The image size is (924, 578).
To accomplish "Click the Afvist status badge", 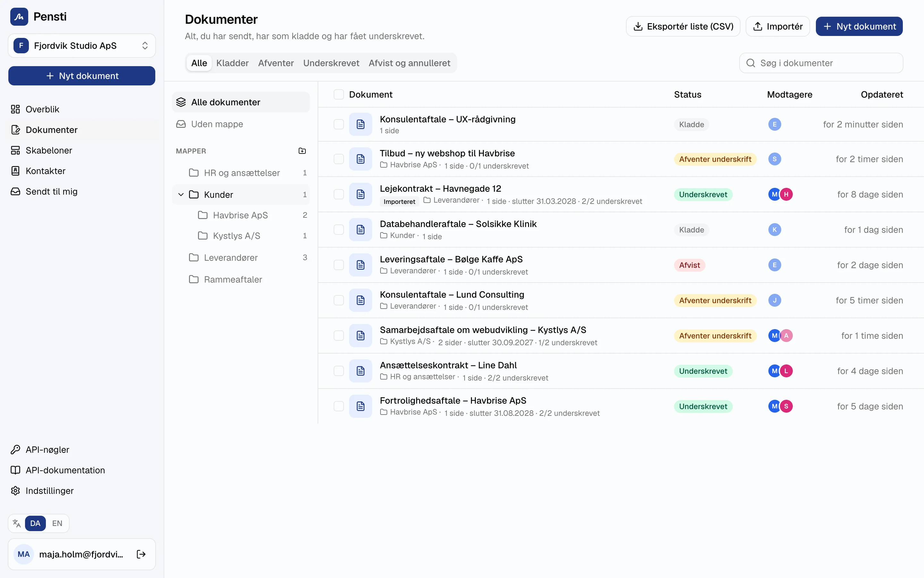I will point(689,265).
